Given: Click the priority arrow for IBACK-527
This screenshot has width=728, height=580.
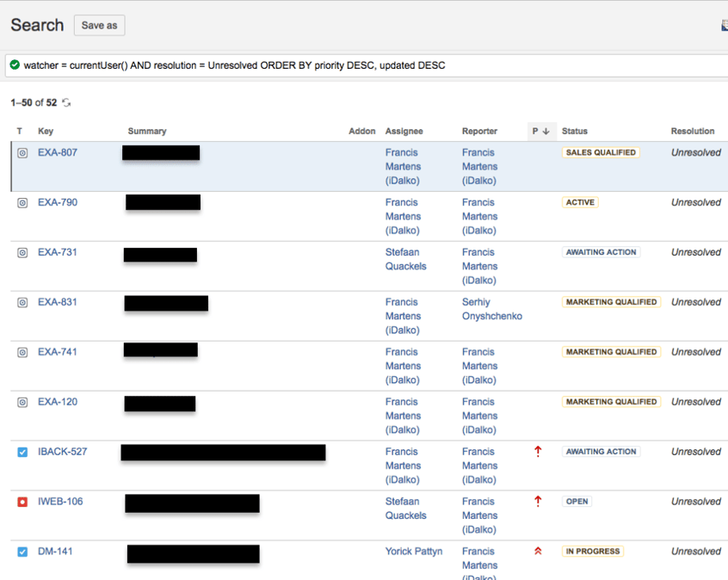Looking at the screenshot, I should (538, 451).
